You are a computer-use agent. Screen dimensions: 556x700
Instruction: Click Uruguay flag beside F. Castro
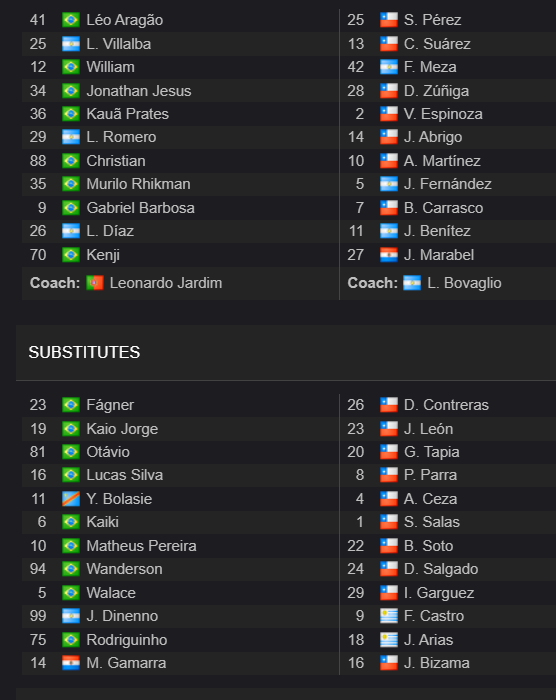[389, 616]
